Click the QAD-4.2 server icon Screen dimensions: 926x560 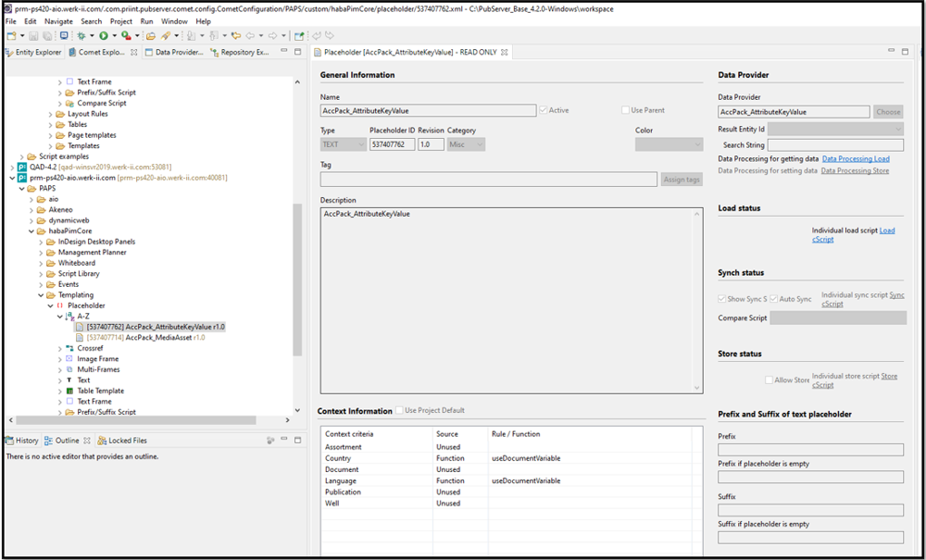tap(23, 167)
